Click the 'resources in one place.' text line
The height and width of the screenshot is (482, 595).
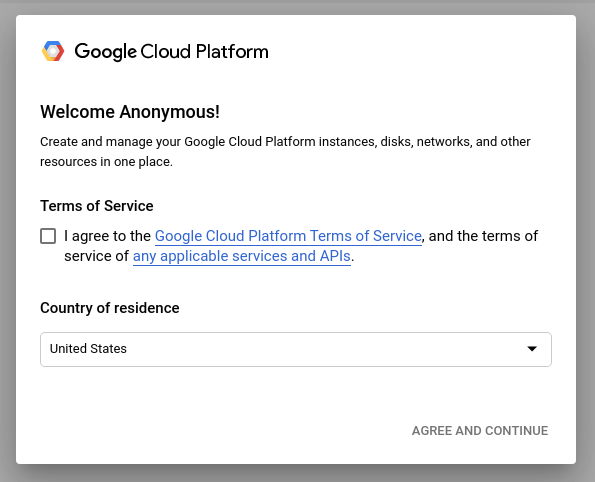coord(106,162)
